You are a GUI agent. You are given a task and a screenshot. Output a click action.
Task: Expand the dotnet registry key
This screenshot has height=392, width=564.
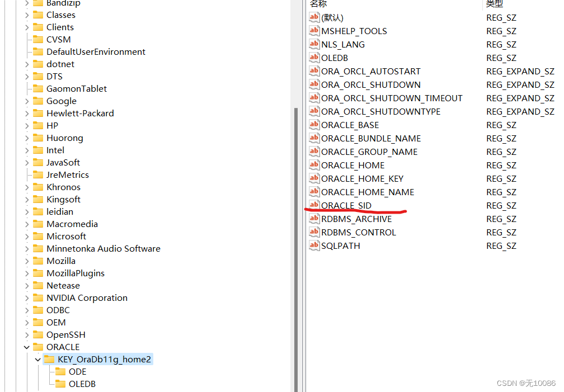[x=27, y=64]
